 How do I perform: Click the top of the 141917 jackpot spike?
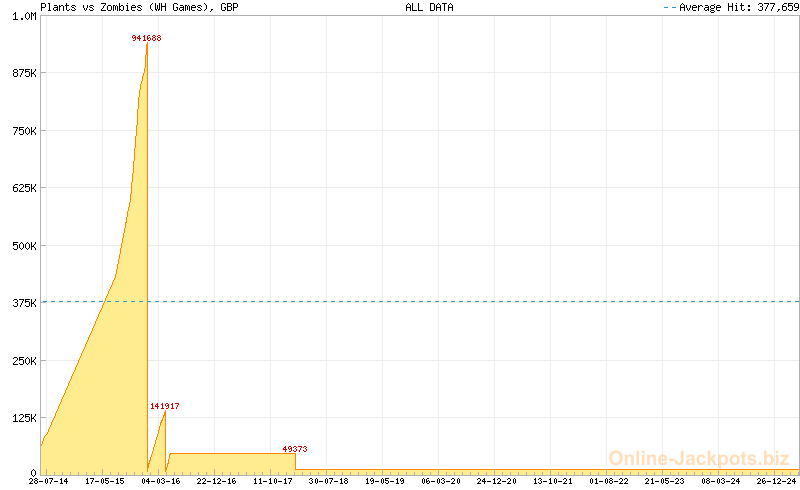[165, 411]
